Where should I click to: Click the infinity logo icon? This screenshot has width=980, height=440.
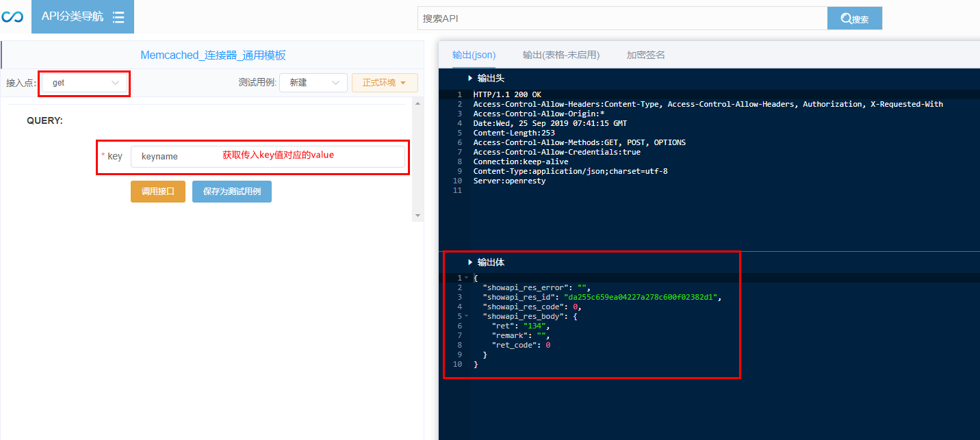point(12,16)
